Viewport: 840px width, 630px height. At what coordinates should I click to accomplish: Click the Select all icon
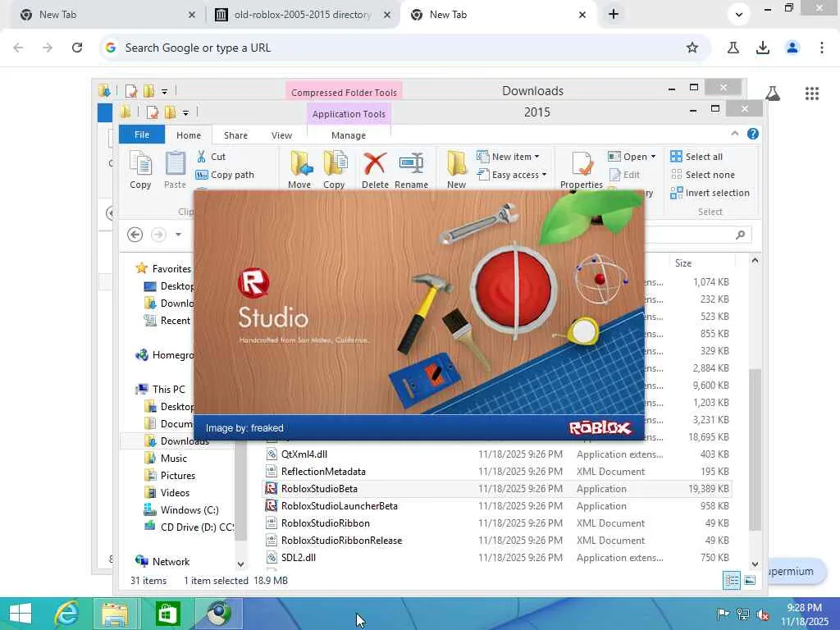coord(676,157)
